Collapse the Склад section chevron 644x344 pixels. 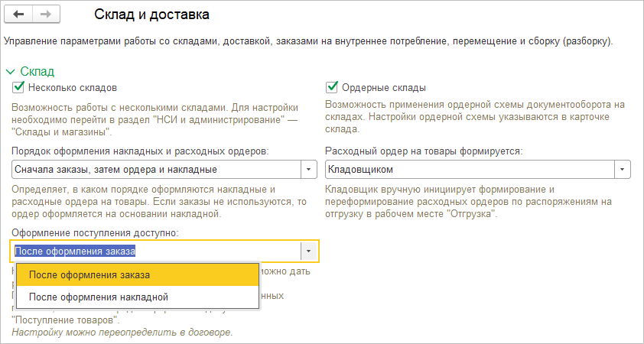tap(10, 71)
